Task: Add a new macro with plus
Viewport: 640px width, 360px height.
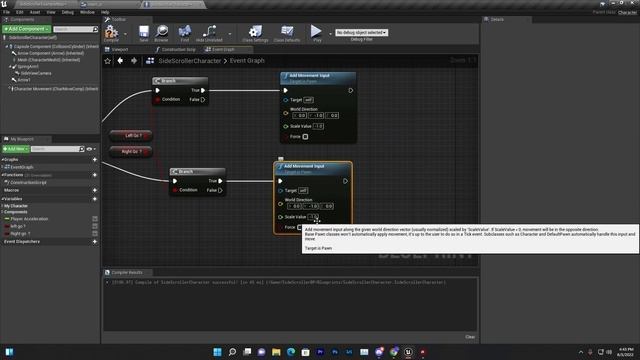Action: 95,190
